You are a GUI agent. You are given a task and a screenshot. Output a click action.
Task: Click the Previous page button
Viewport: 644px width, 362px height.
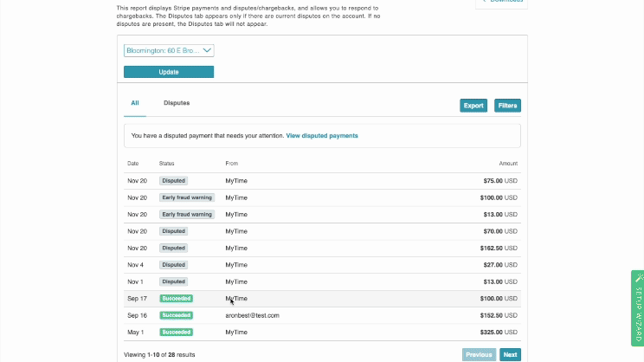click(479, 355)
